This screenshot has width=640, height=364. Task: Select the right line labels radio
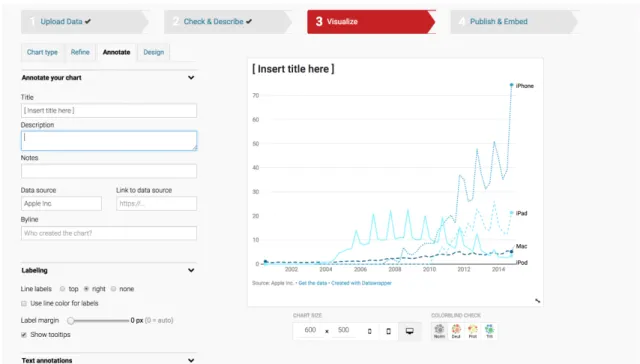click(x=86, y=289)
